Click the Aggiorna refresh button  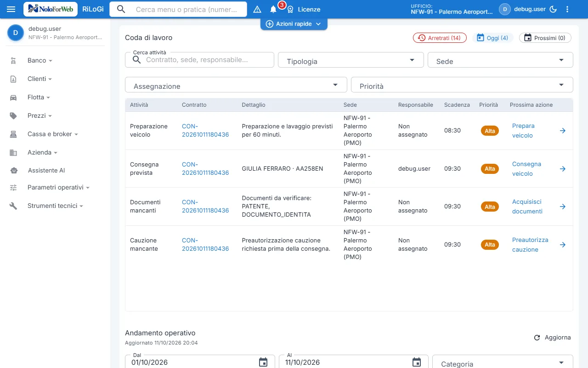pyautogui.click(x=552, y=338)
